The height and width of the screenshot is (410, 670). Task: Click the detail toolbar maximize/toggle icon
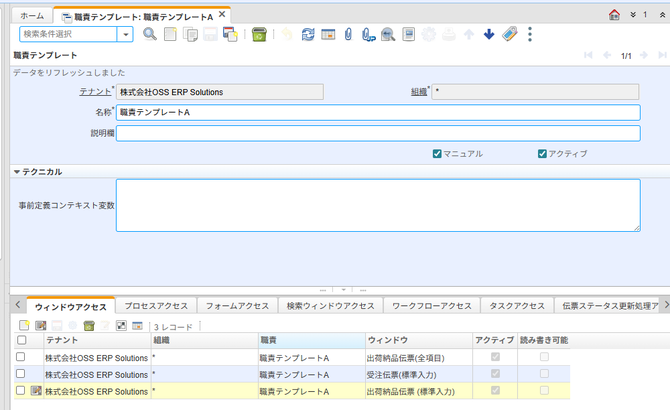[x=121, y=326]
